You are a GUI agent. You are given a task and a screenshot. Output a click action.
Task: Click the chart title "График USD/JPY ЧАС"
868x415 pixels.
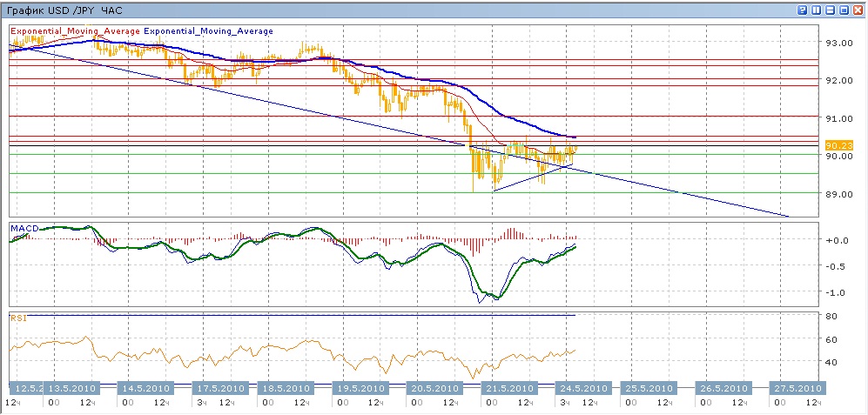click(x=61, y=10)
